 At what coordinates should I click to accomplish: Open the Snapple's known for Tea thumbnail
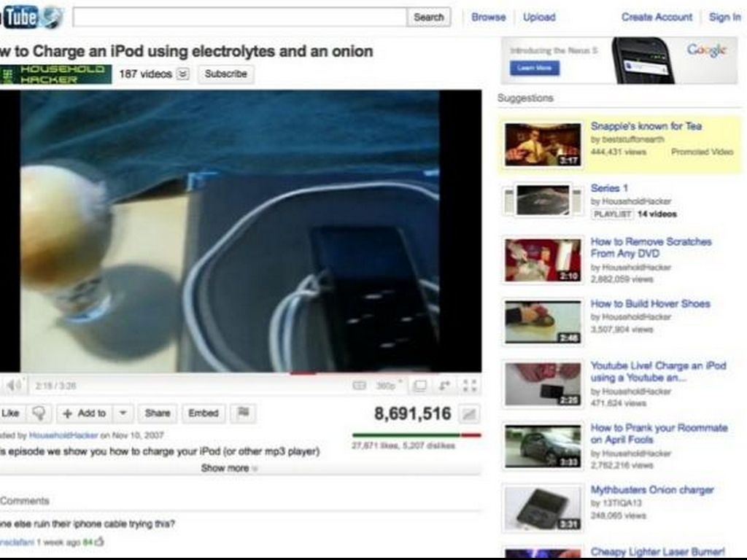tap(543, 145)
